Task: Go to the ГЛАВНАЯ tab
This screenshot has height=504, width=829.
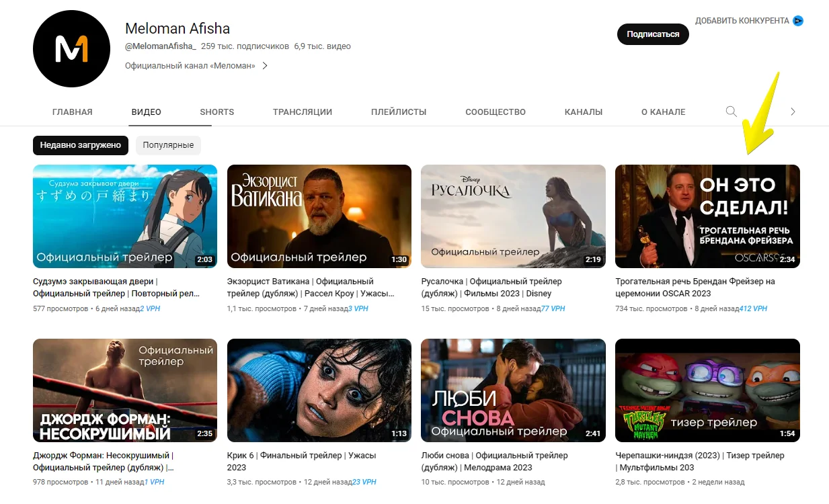Action: tap(72, 112)
